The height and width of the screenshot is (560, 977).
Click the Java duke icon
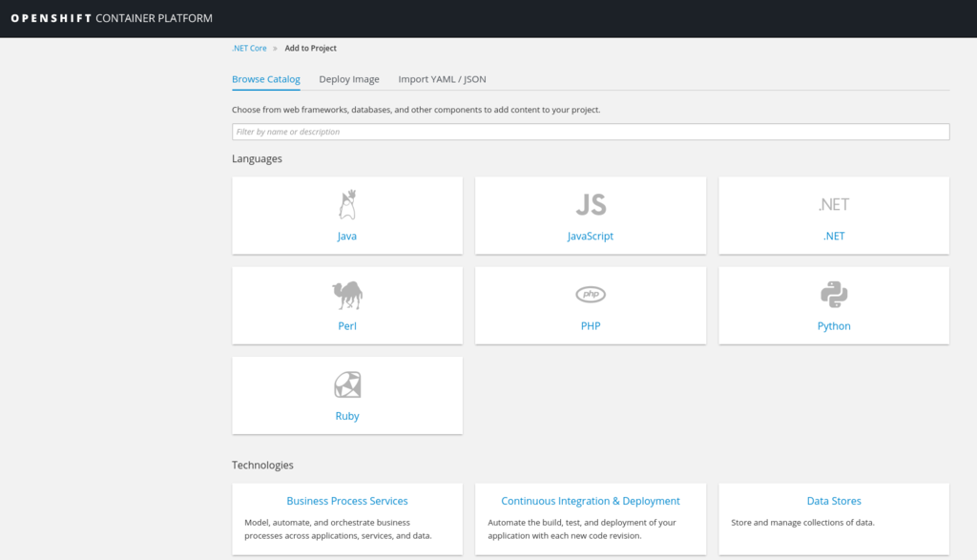point(347,205)
